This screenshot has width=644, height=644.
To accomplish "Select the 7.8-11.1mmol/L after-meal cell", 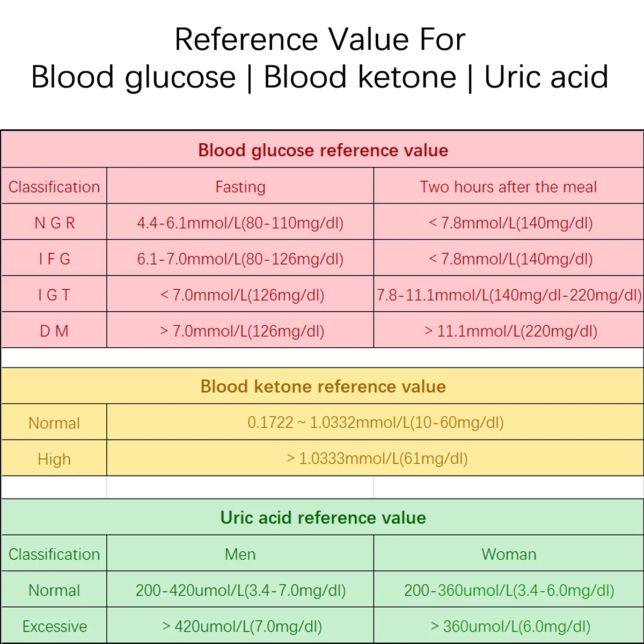I will [x=508, y=295].
